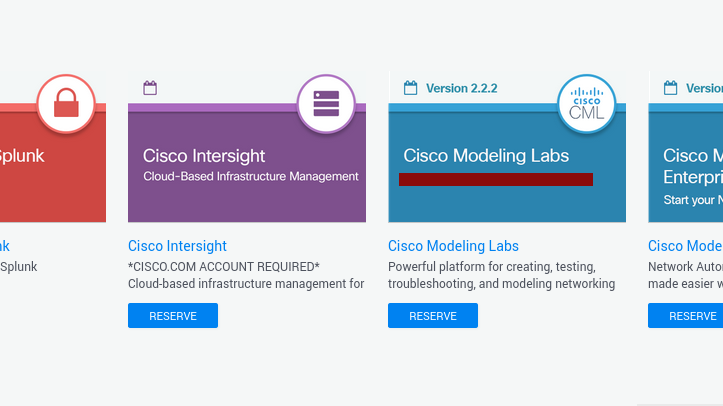Click the Cisco CML logo badge
The width and height of the screenshot is (723, 406).
(x=586, y=104)
